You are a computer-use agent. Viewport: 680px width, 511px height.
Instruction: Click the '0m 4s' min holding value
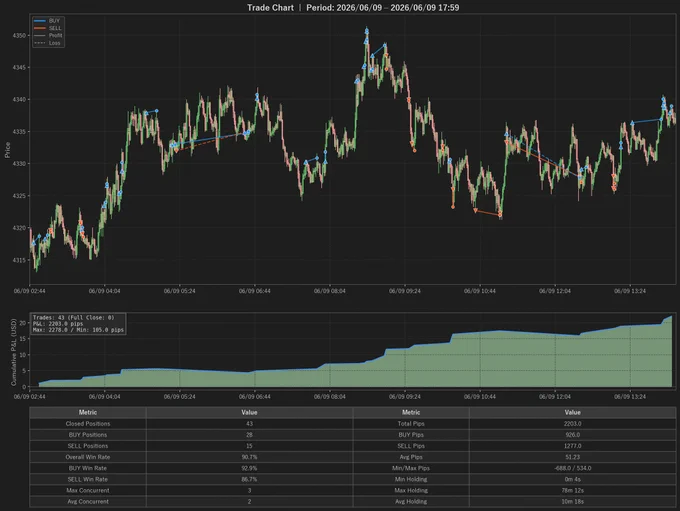click(572, 479)
